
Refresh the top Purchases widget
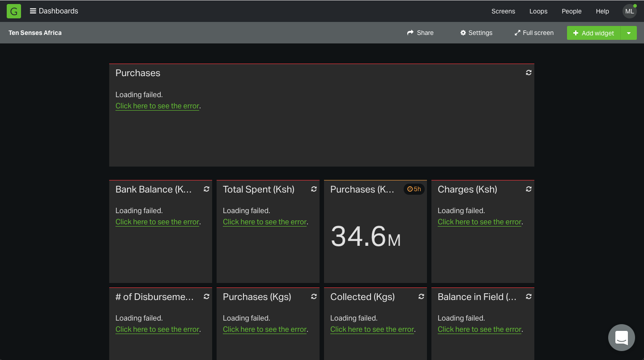529,73
